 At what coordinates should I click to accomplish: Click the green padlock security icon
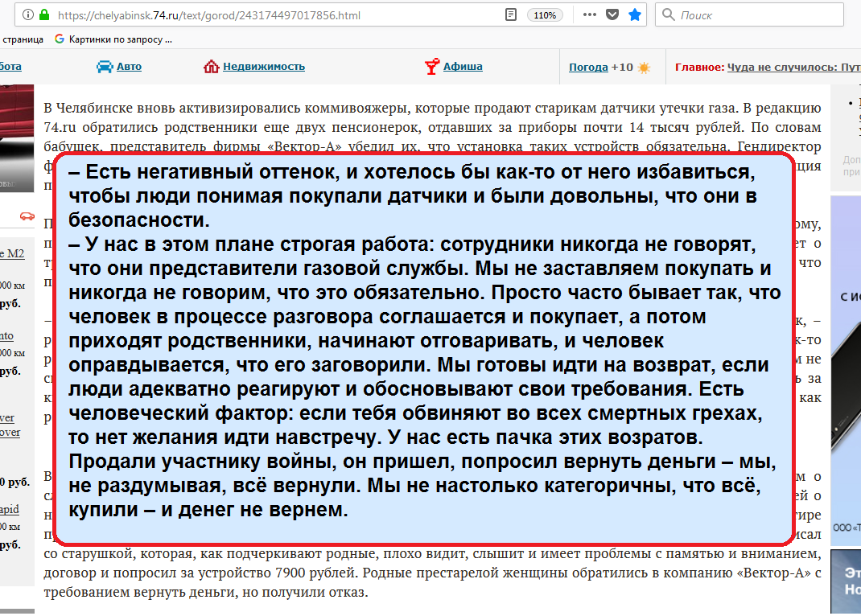43,15
